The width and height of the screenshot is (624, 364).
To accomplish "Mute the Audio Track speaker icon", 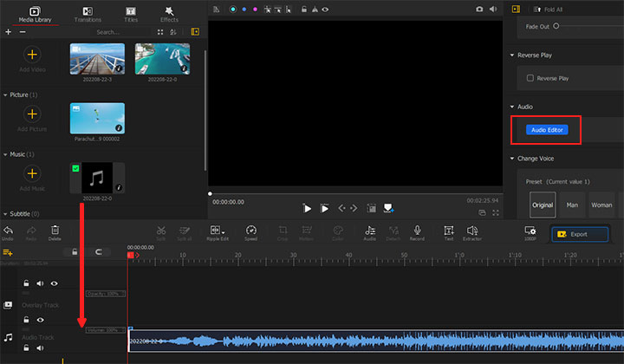I will point(41,348).
